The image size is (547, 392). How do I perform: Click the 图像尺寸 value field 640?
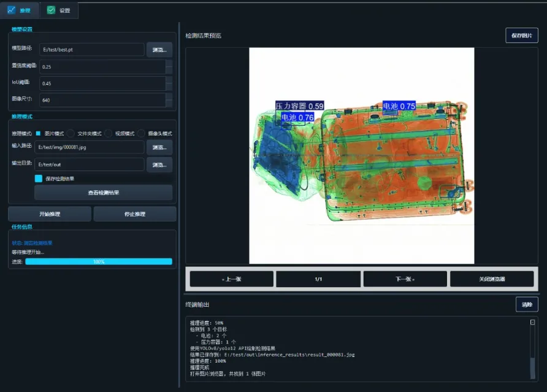pyautogui.click(x=102, y=100)
